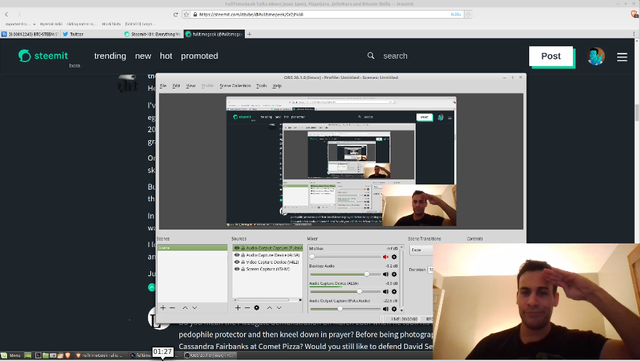Remove the selected scene with minus icon

pos(172,308)
